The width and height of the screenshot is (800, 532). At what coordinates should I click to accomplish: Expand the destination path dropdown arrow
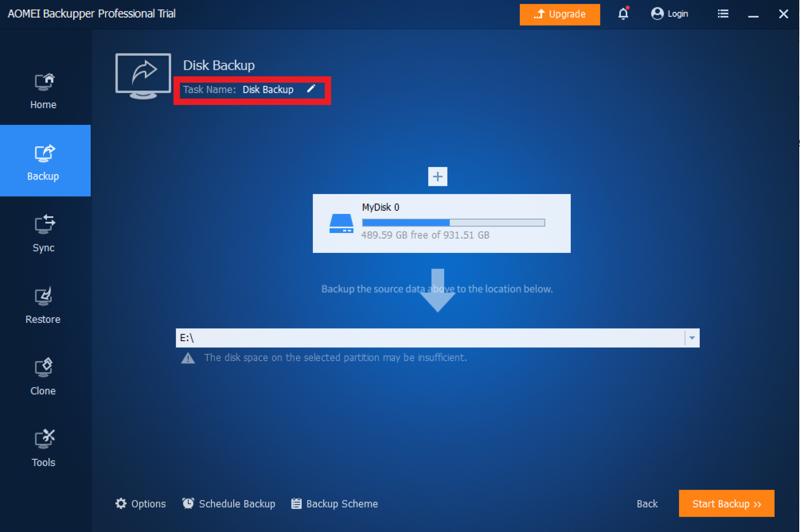point(692,338)
